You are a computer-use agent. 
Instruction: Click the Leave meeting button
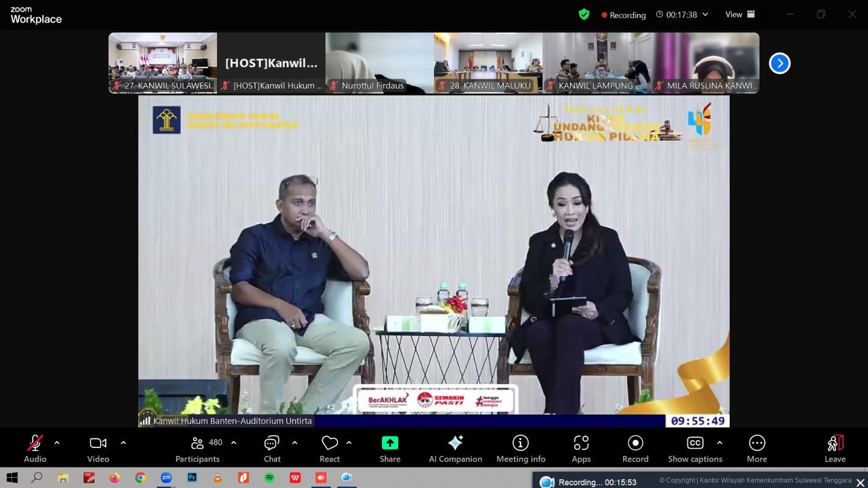834,449
